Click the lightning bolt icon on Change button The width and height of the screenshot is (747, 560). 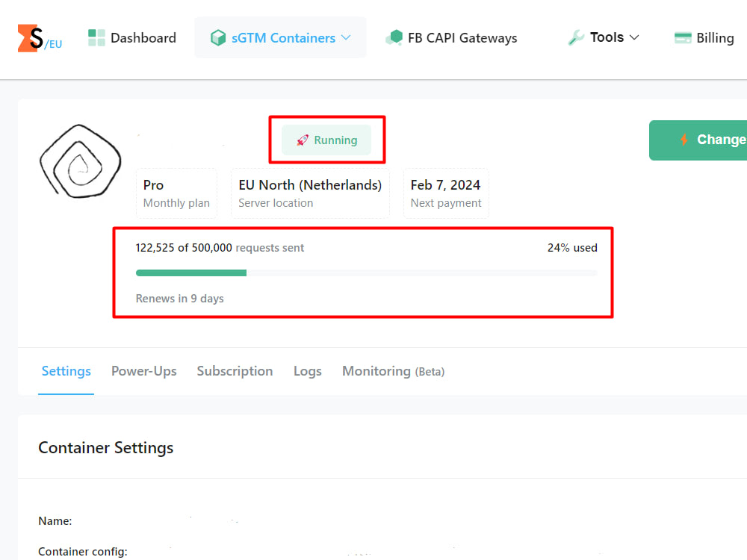click(x=684, y=140)
